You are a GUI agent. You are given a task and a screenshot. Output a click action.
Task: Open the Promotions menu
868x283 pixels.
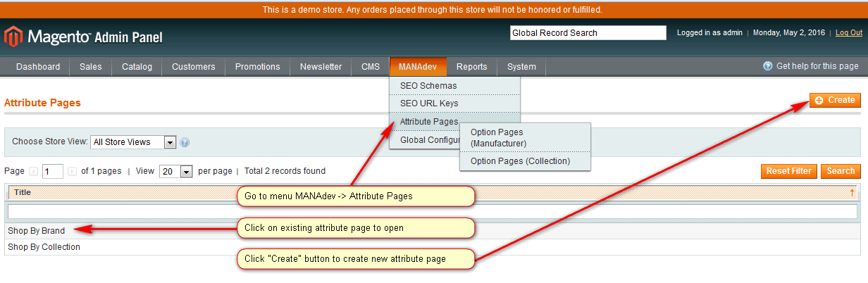pos(257,67)
